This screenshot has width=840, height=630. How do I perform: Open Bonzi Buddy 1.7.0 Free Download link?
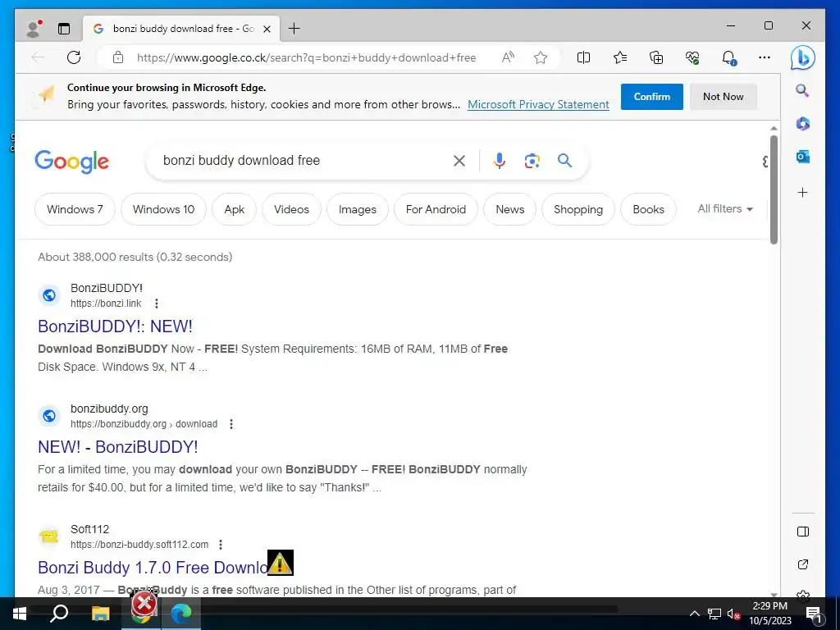click(153, 568)
